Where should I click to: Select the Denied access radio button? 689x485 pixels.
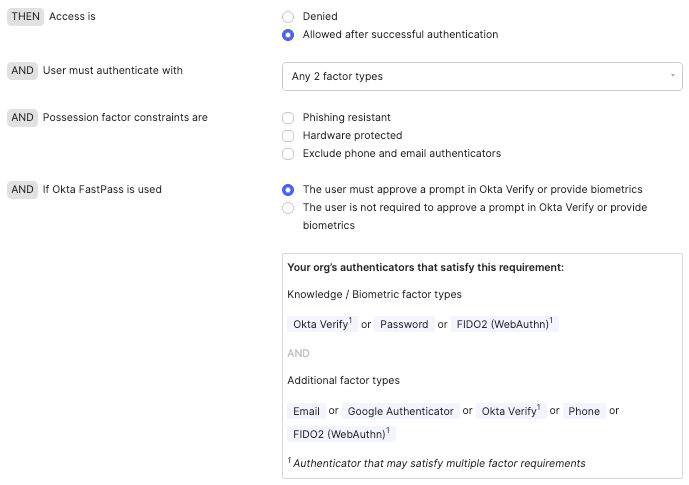(x=288, y=17)
